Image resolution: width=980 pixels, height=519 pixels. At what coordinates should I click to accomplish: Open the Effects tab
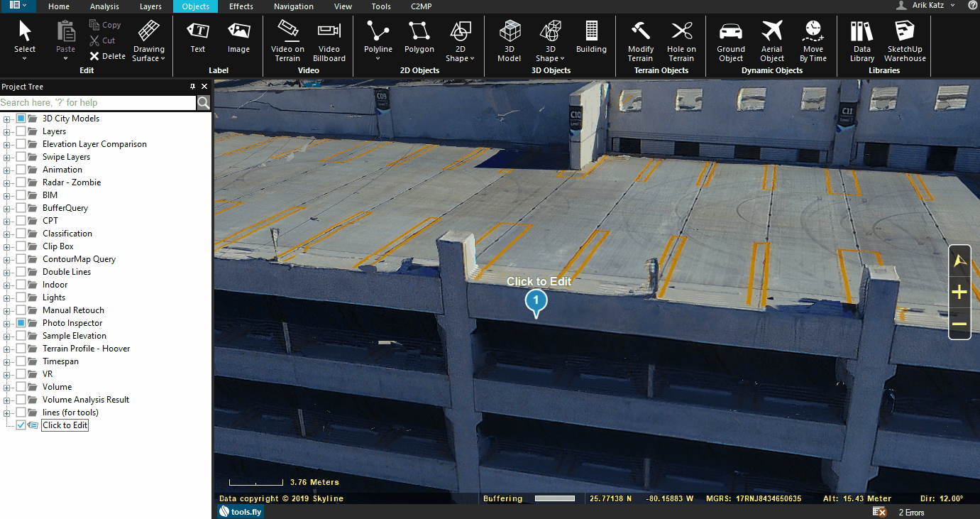tap(241, 6)
